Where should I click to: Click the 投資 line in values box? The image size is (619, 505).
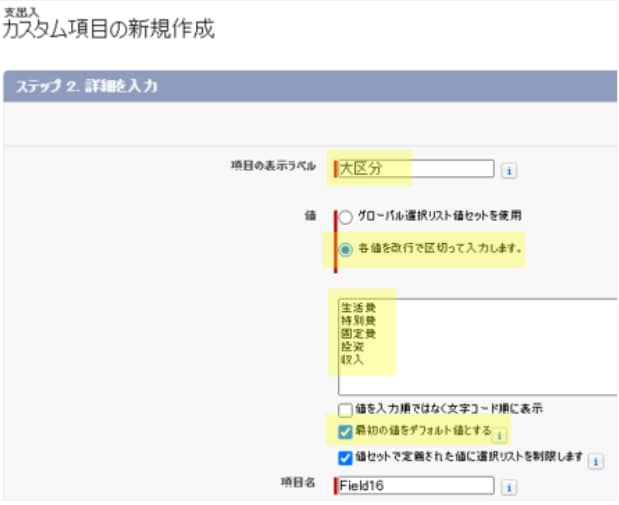point(352,347)
